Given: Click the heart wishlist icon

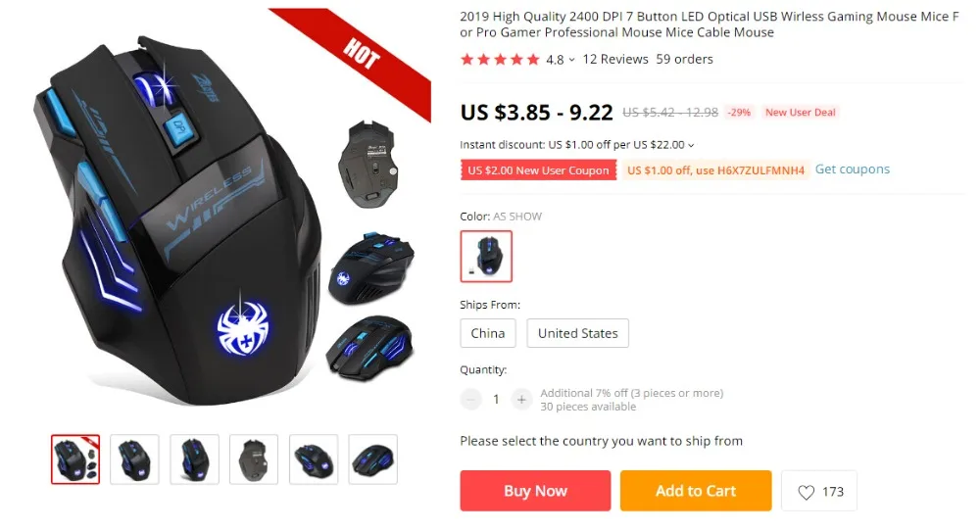Looking at the screenshot, I should pyautogui.click(x=807, y=492).
